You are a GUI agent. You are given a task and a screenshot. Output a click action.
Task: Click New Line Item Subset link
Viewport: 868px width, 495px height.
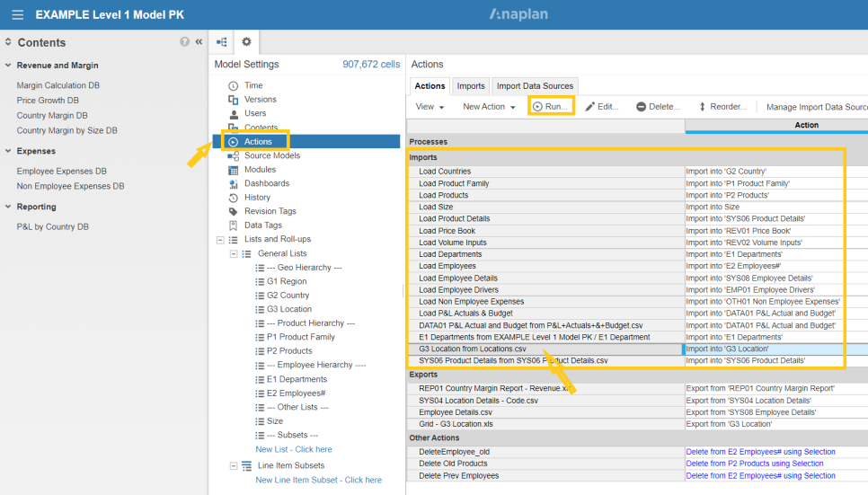tap(318, 480)
